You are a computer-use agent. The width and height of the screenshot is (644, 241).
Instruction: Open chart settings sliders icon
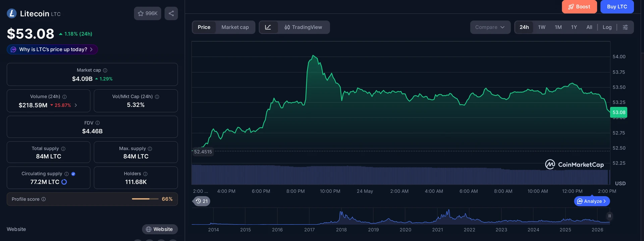tap(625, 27)
